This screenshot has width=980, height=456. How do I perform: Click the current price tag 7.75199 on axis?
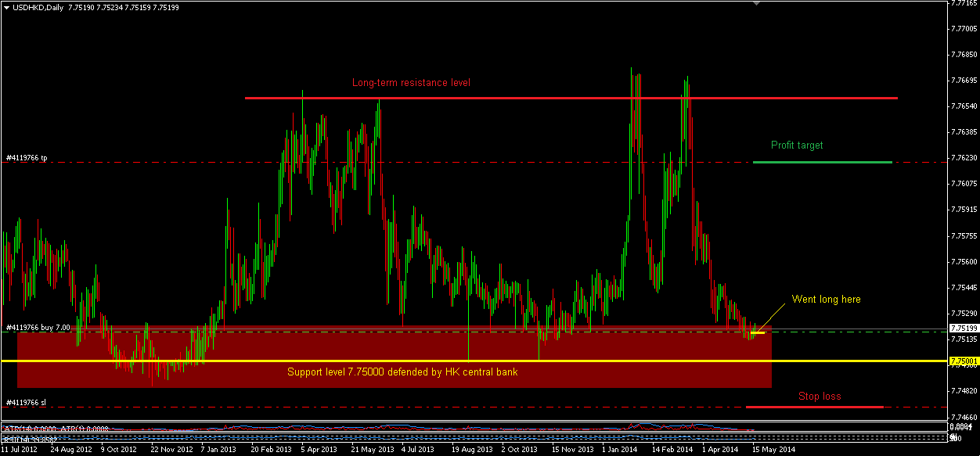click(x=963, y=328)
